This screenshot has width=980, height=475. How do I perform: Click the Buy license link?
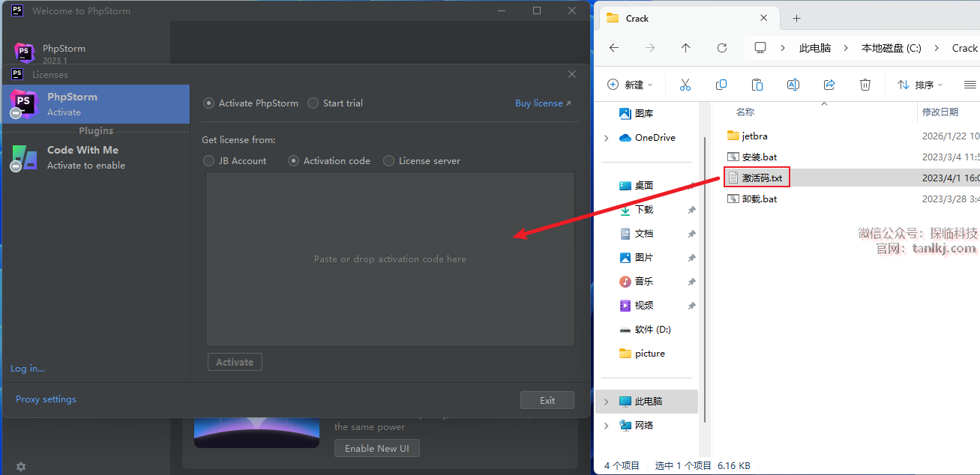[x=542, y=103]
